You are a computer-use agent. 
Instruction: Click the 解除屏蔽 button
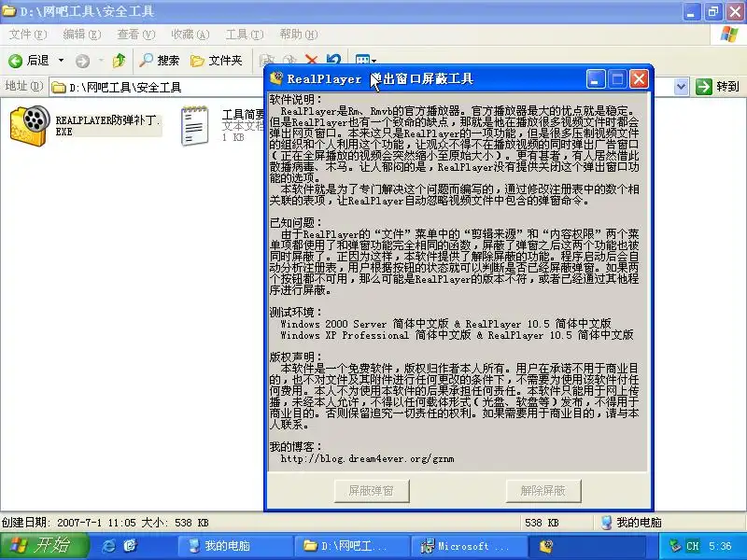543,491
